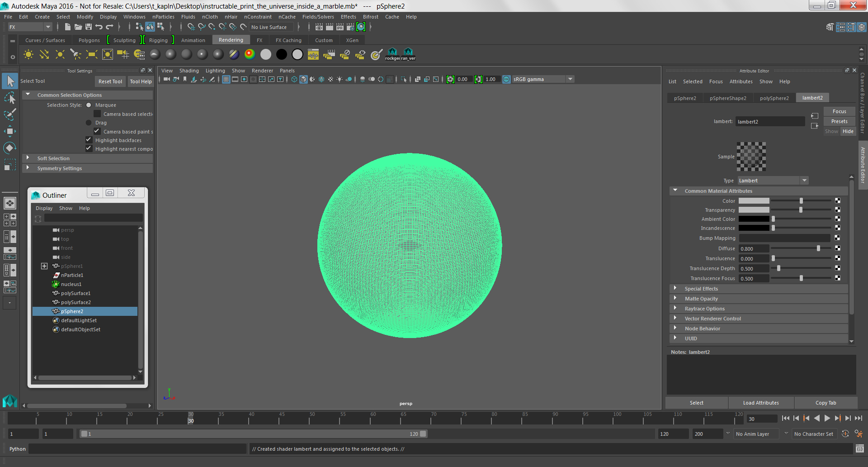Image resolution: width=868 pixels, height=467 pixels.
Task: Expand the Matte Opacity section
Action: click(675, 298)
